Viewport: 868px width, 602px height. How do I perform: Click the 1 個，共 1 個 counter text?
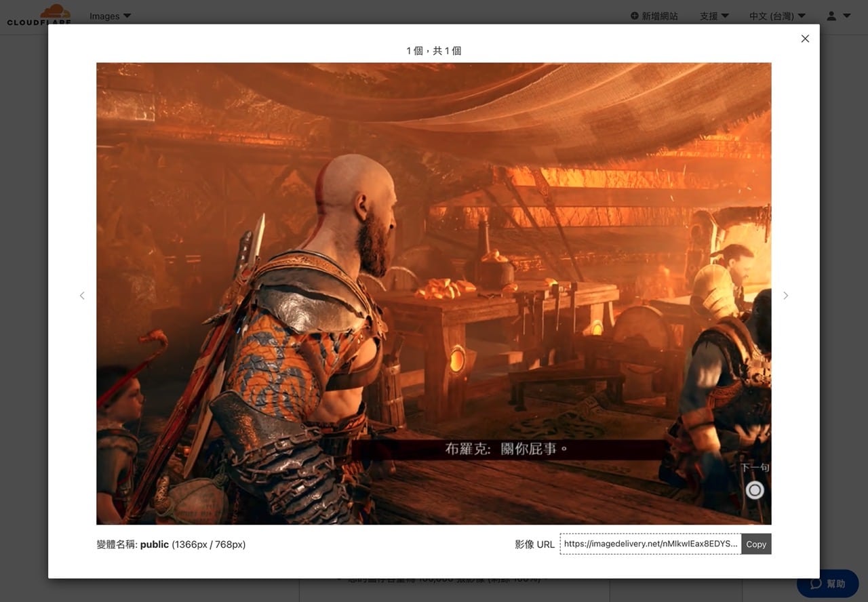click(434, 51)
